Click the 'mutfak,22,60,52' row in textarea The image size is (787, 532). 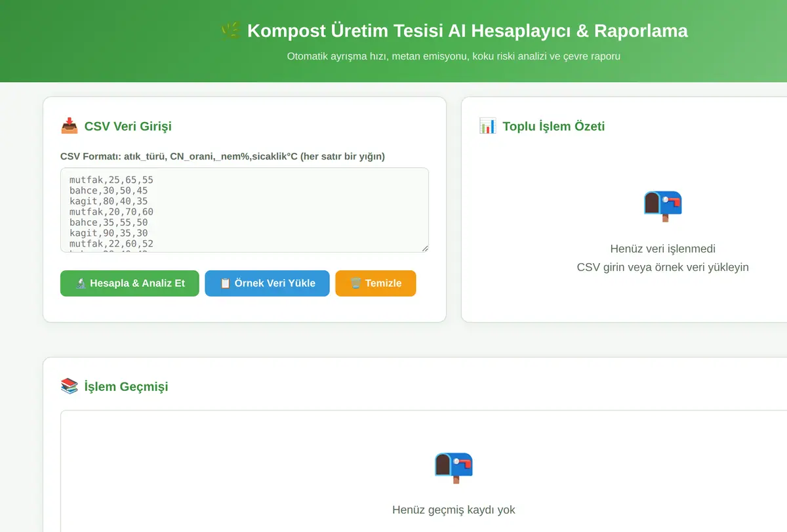tap(111, 244)
